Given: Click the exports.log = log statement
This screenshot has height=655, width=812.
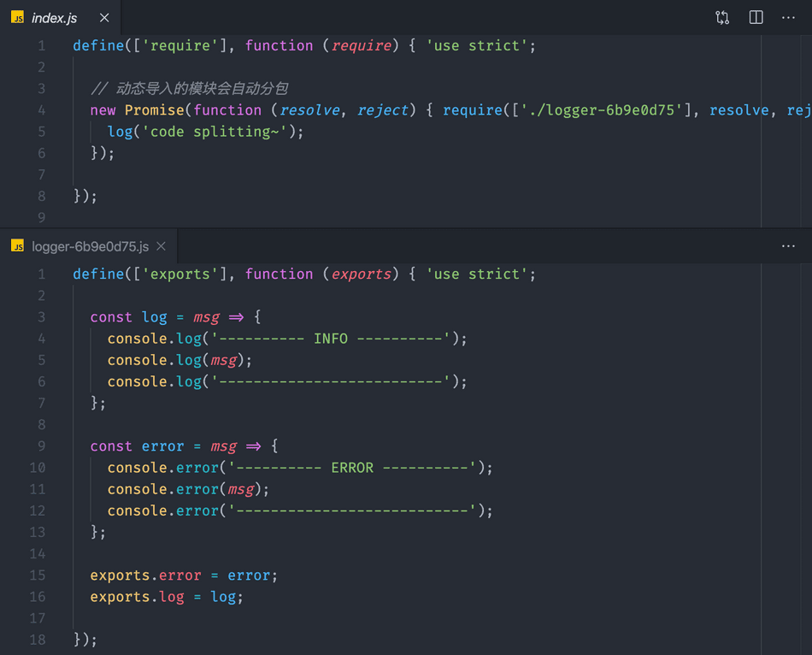Looking at the screenshot, I should [x=167, y=597].
